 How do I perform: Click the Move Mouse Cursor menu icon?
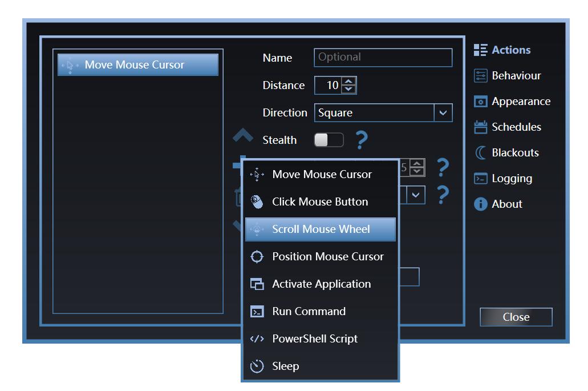click(257, 175)
